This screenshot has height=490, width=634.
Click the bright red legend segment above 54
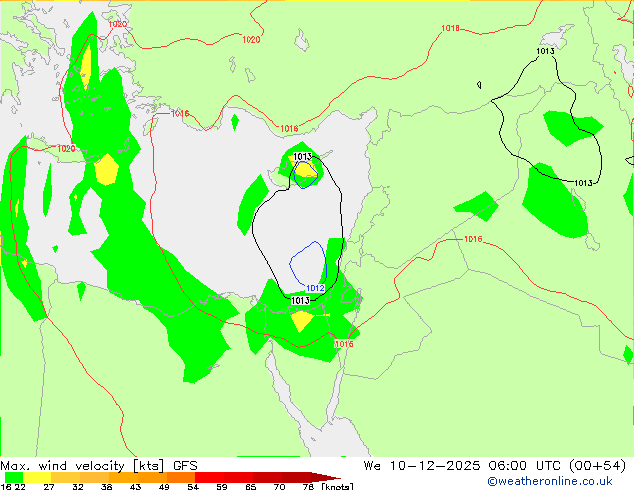[209, 477]
